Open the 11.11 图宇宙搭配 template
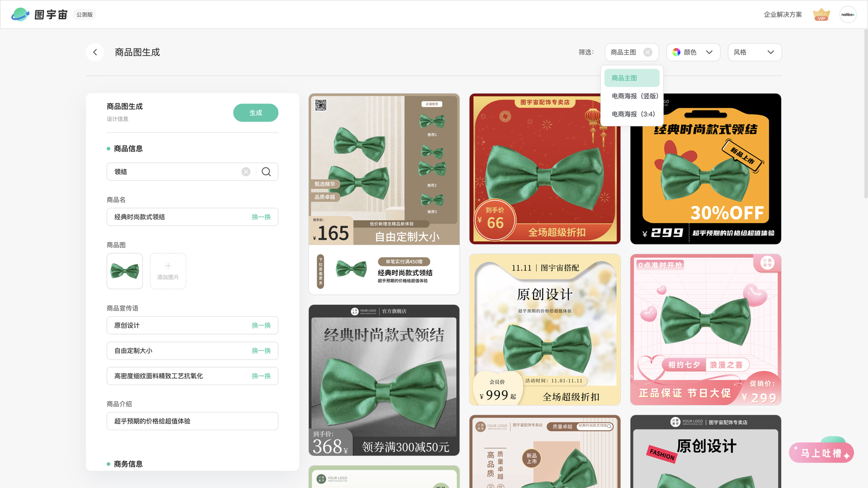The height and width of the screenshot is (488, 868). point(545,330)
